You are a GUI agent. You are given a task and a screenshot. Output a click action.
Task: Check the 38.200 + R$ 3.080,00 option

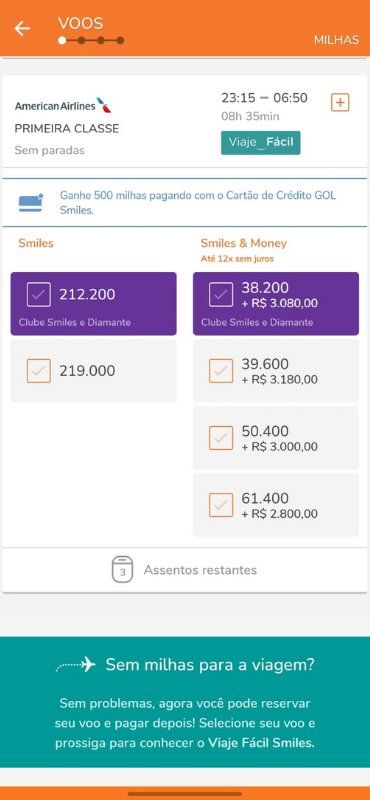click(x=221, y=294)
